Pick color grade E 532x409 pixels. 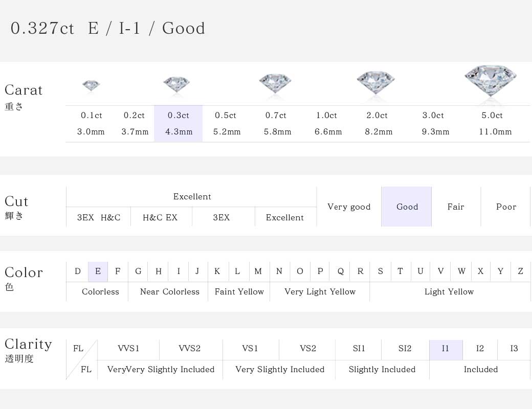pos(98,271)
